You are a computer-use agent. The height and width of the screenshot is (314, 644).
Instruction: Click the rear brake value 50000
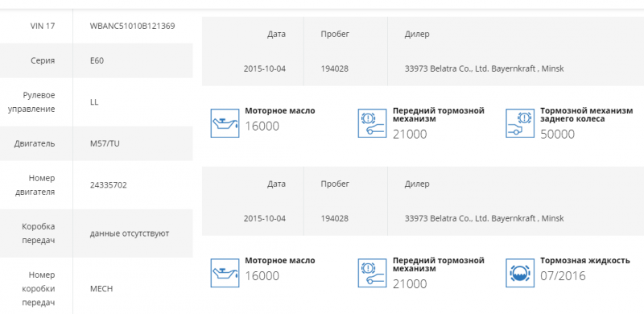557,134
